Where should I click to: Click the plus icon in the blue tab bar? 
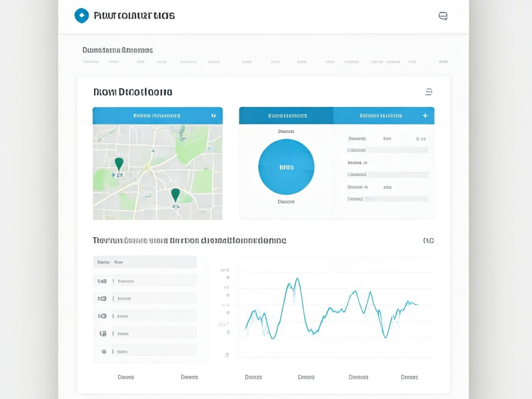425,115
